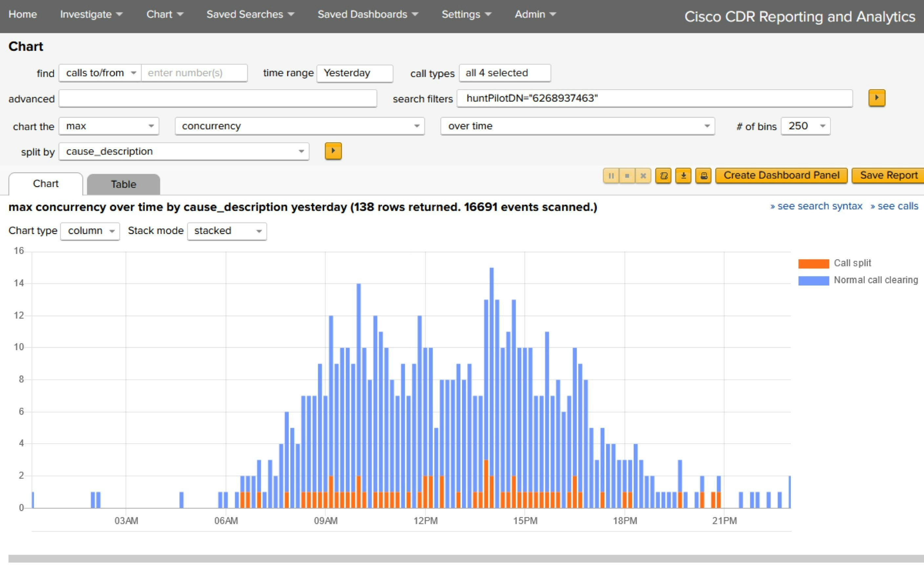Click the horizontal scrollbar below the chart
Screen dimensions: 924x581
(x=460, y=558)
